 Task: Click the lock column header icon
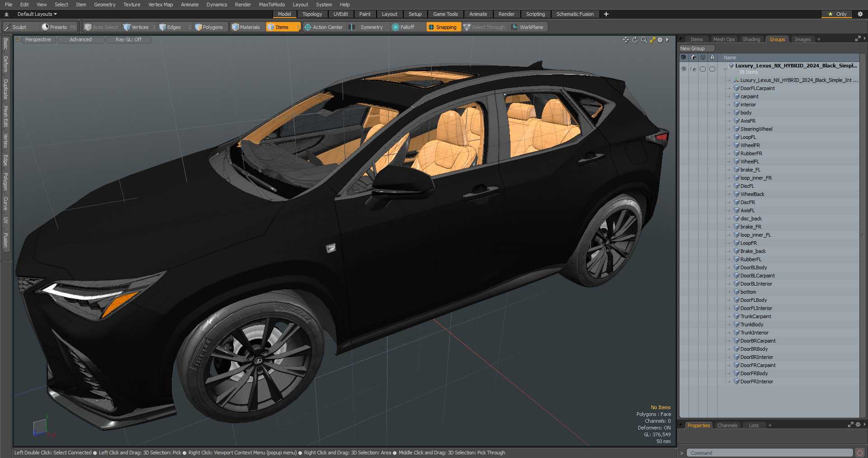(703, 57)
